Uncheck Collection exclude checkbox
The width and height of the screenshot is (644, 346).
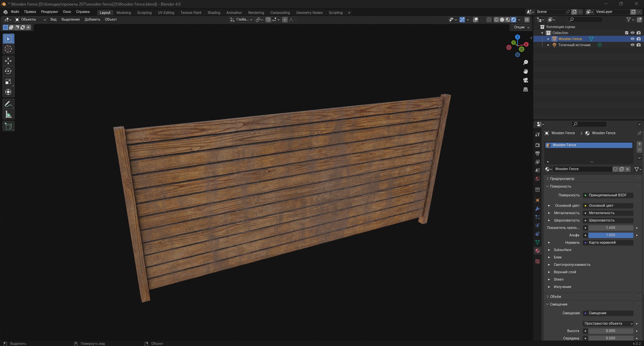point(627,33)
